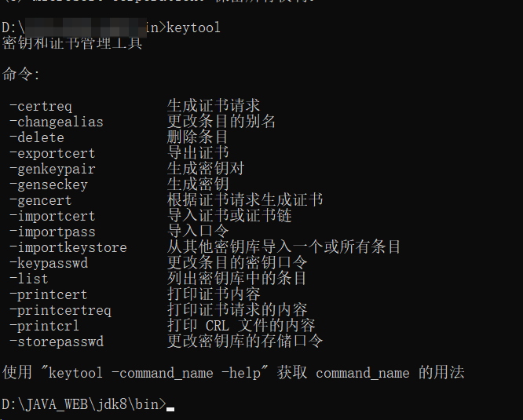Click the -exportcert command text

(53, 153)
